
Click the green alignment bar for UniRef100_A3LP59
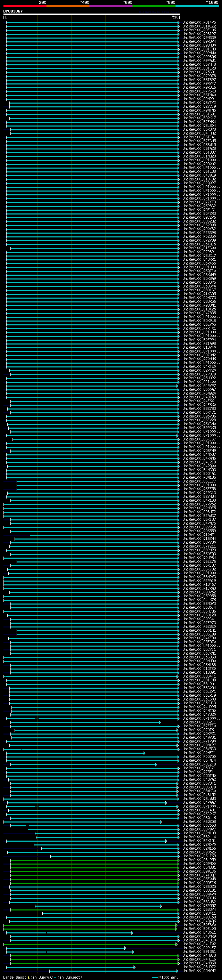click(x=94, y=860)
